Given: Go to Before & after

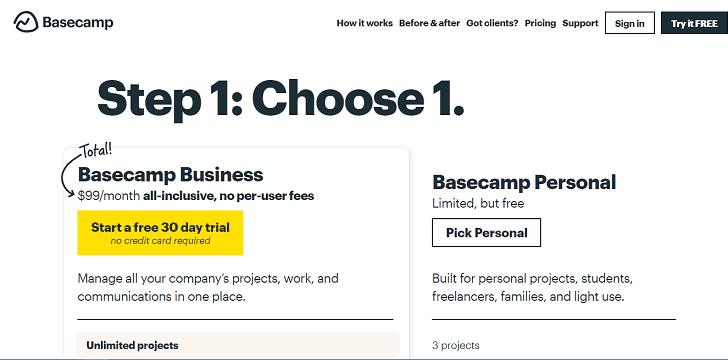Looking at the screenshot, I should 429,23.
